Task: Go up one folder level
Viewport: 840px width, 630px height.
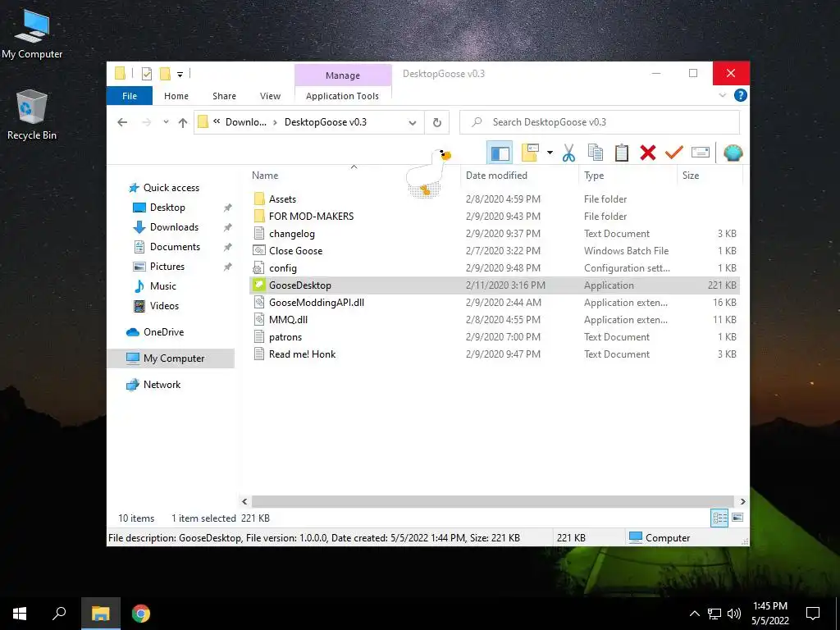Action: [x=183, y=123]
